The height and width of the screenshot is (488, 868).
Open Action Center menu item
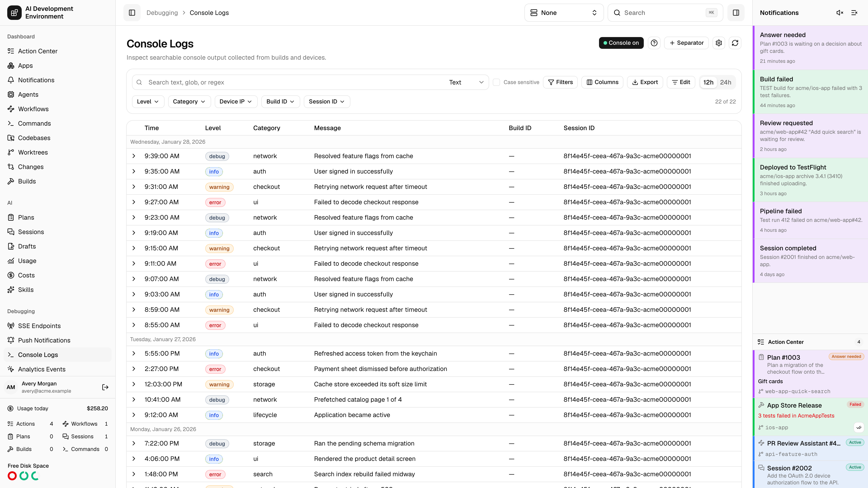[58, 51]
